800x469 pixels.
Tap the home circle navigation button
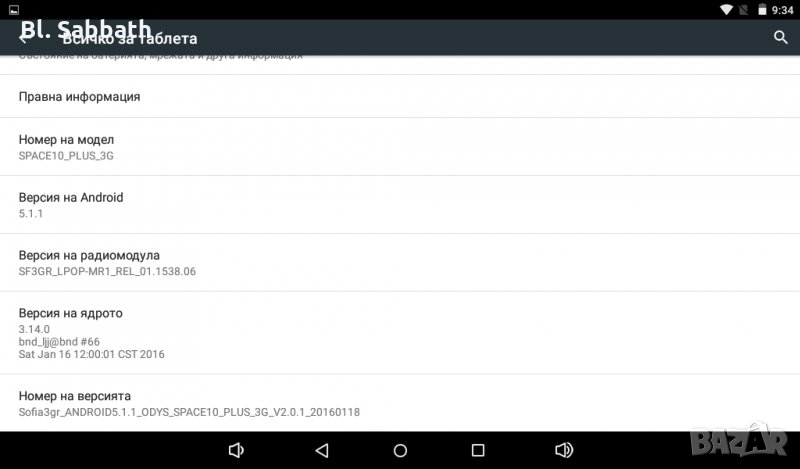pos(401,450)
